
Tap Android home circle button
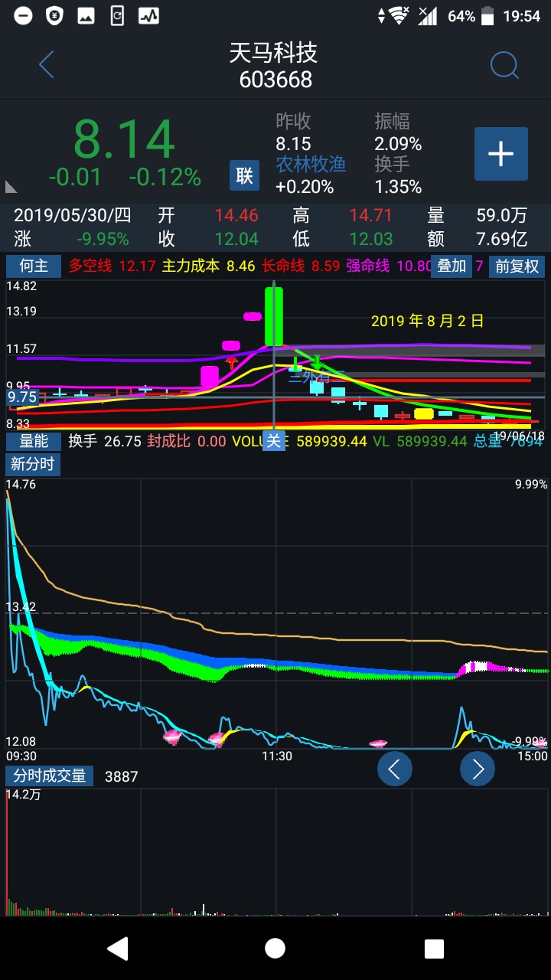275,949
